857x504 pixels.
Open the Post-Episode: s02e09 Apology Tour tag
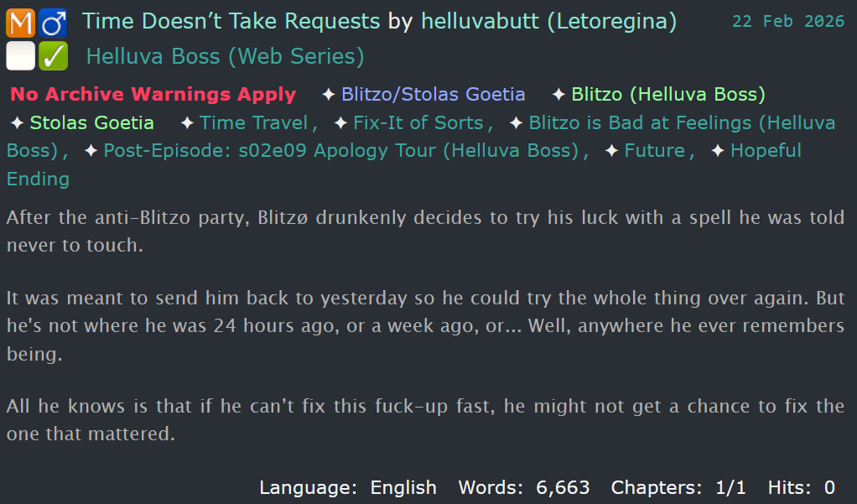pyautogui.click(x=341, y=151)
